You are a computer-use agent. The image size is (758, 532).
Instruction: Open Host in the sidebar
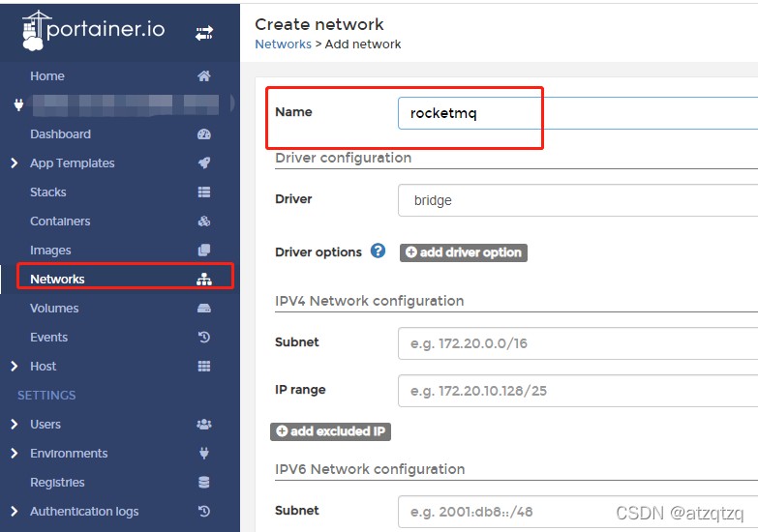point(44,367)
